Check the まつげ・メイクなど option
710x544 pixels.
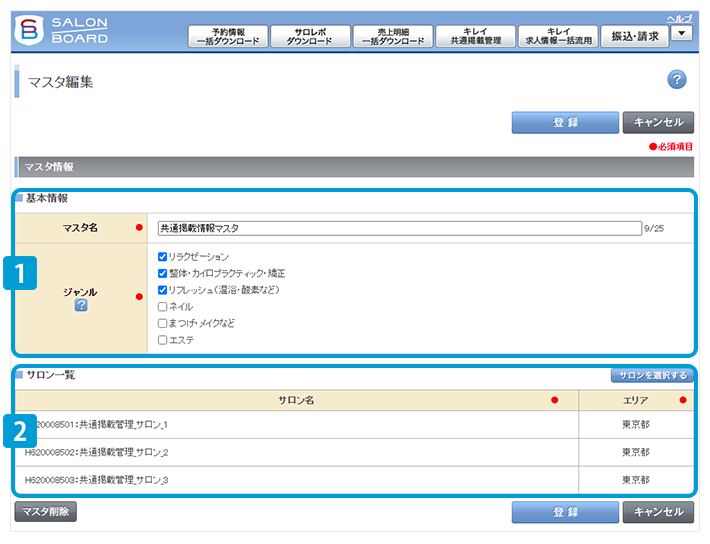point(163,323)
